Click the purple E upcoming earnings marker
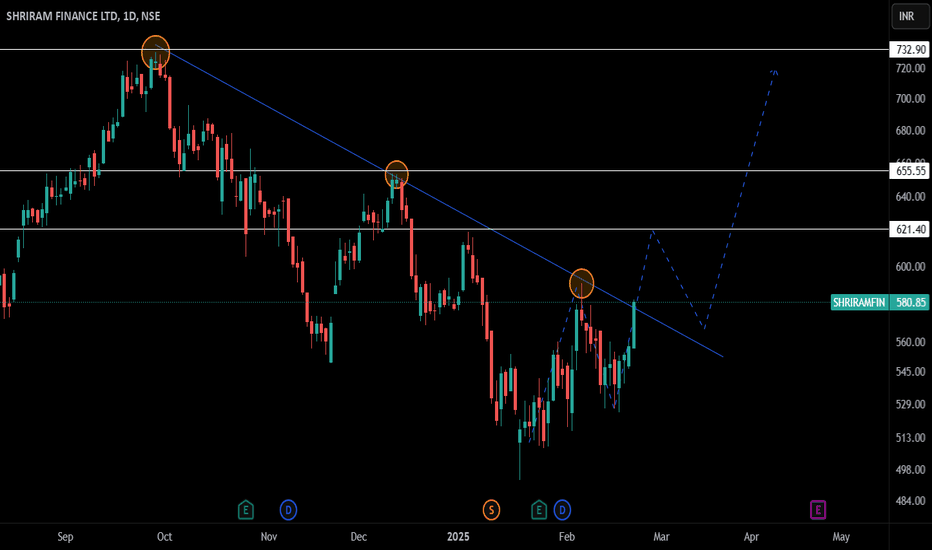Viewport: 932px width, 550px height. 818,510
